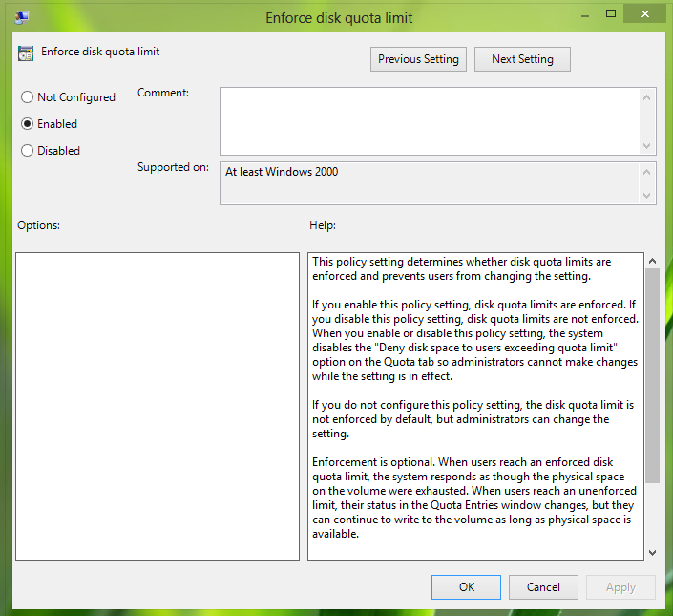Click the 'At least Windows 2000' text
Image resolution: width=673 pixels, height=616 pixels.
point(282,172)
